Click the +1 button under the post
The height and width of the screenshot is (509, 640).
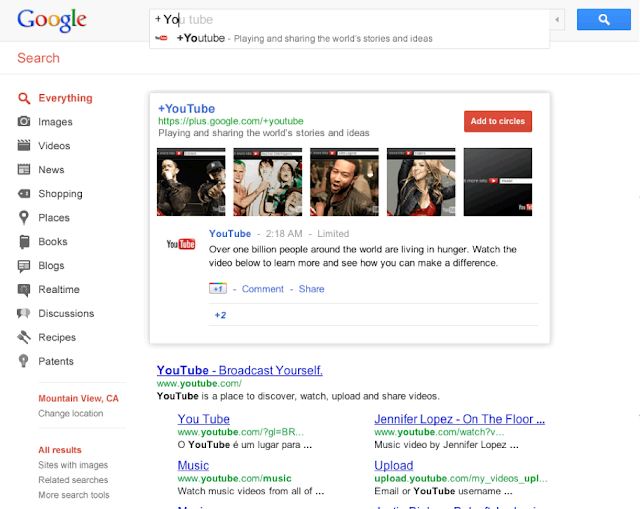pyautogui.click(x=218, y=289)
